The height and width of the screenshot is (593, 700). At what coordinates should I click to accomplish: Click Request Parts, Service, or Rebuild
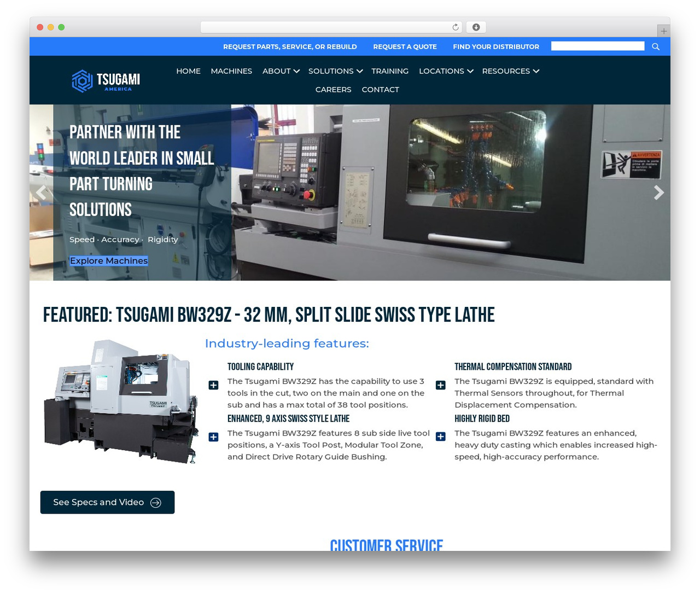click(x=290, y=47)
